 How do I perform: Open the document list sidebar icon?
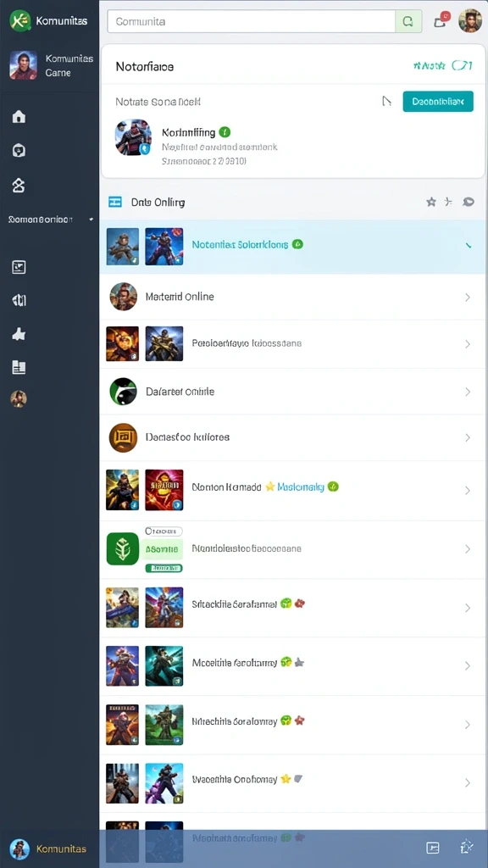click(x=19, y=367)
